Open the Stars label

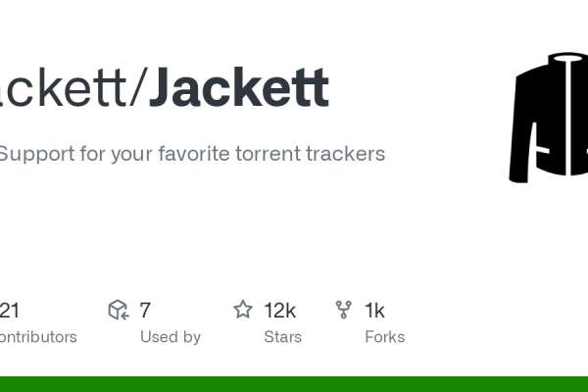tap(282, 336)
